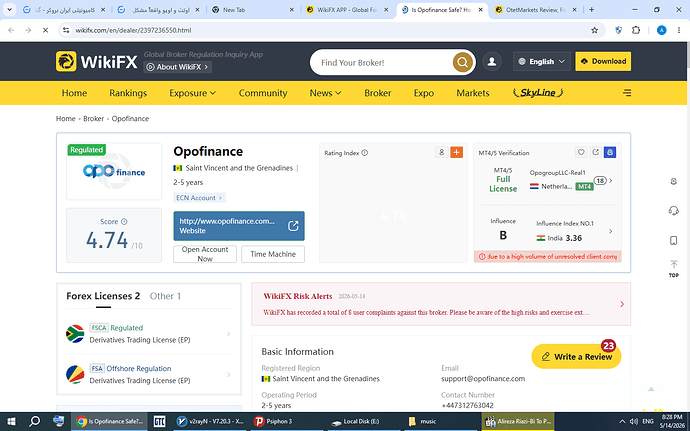690x431 pixels.
Task: Click Broker in breadcrumb
Action: pos(94,118)
